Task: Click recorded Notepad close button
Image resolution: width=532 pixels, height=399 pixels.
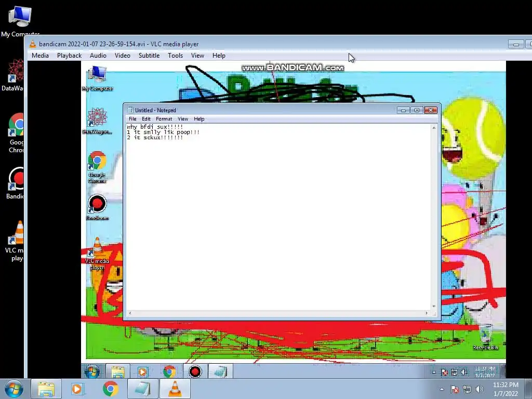Action: coord(431,110)
